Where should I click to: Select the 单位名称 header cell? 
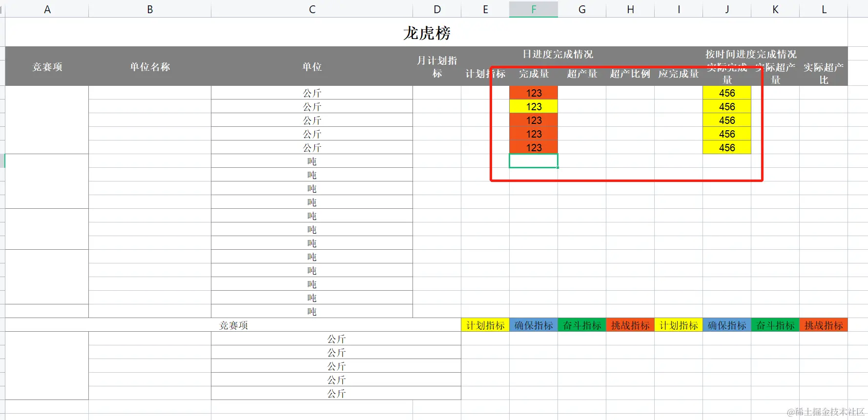coord(150,67)
